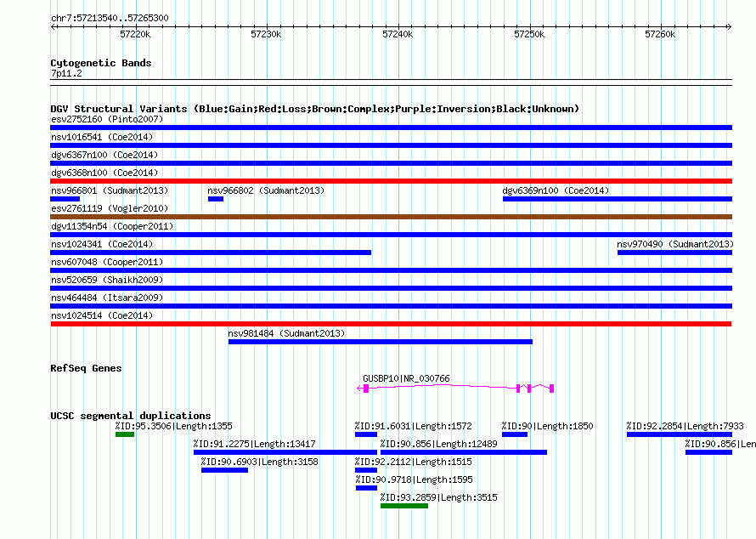Click the %ID:92.2854|Length:7933 duplication label
756x539 pixels.
click(x=685, y=426)
